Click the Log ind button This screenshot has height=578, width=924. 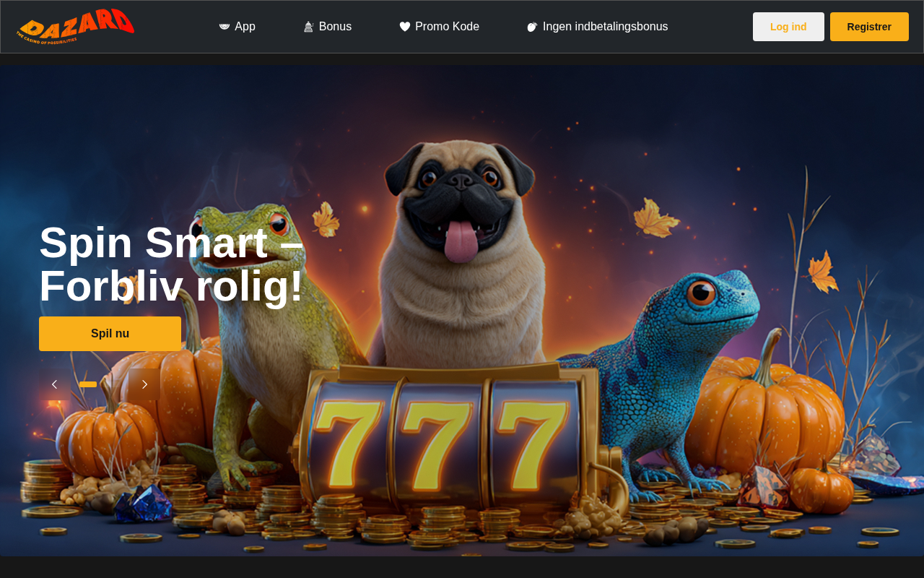point(788,27)
